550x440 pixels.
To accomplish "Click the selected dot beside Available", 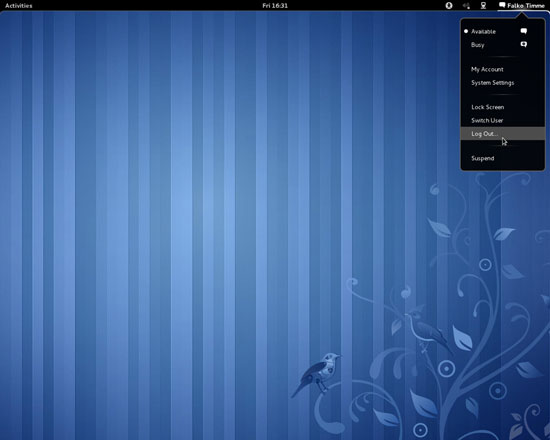I will pyautogui.click(x=466, y=31).
